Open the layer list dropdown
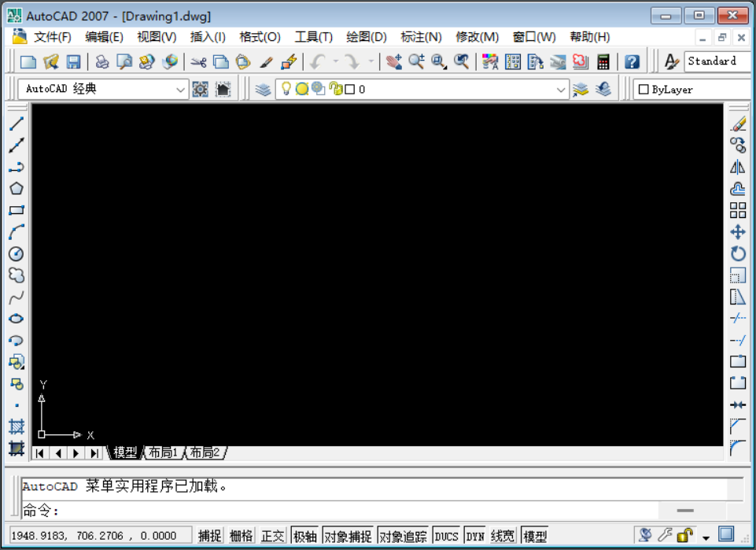 pyautogui.click(x=561, y=90)
